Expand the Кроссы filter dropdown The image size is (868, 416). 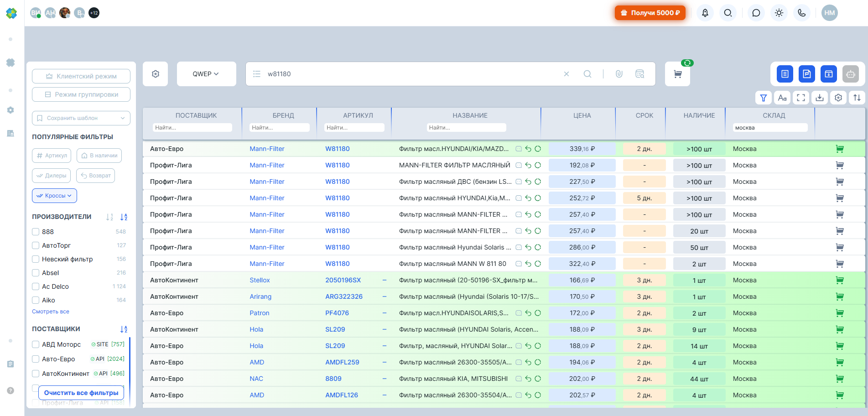(x=55, y=196)
